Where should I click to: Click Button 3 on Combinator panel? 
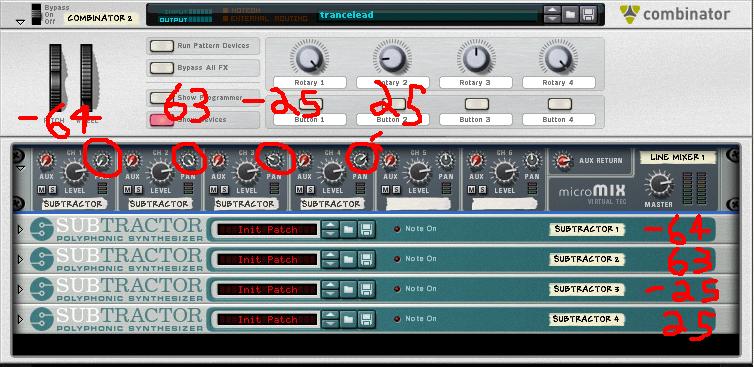pyautogui.click(x=477, y=104)
